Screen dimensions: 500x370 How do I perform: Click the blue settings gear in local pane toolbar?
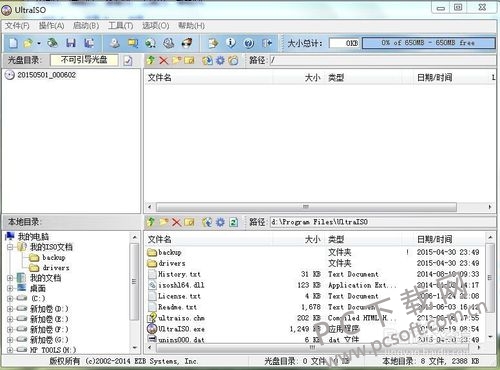coord(220,222)
